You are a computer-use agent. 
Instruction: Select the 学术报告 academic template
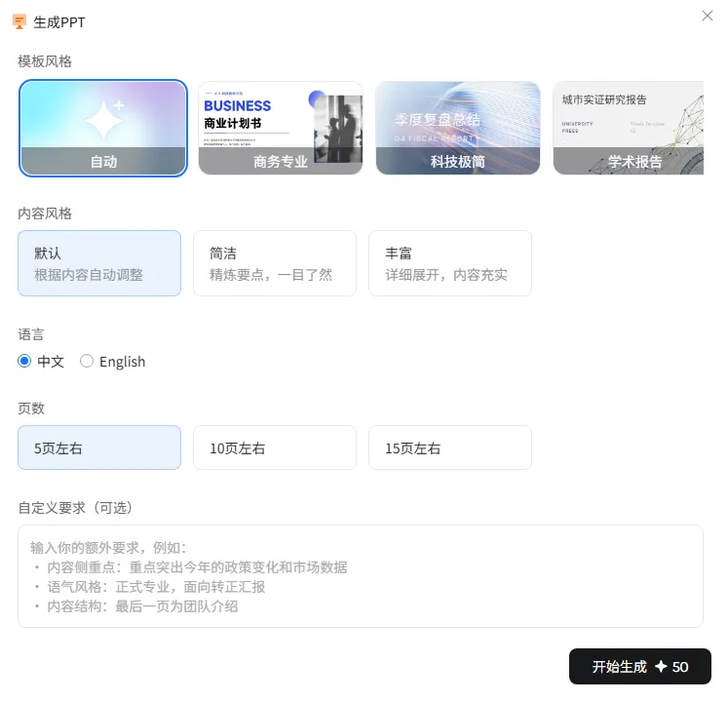click(629, 129)
